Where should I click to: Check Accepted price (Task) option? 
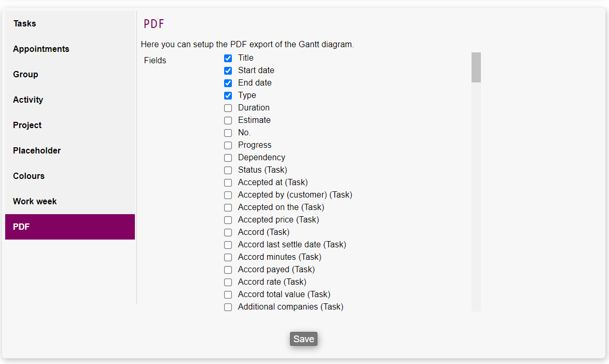(x=228, y=220)
